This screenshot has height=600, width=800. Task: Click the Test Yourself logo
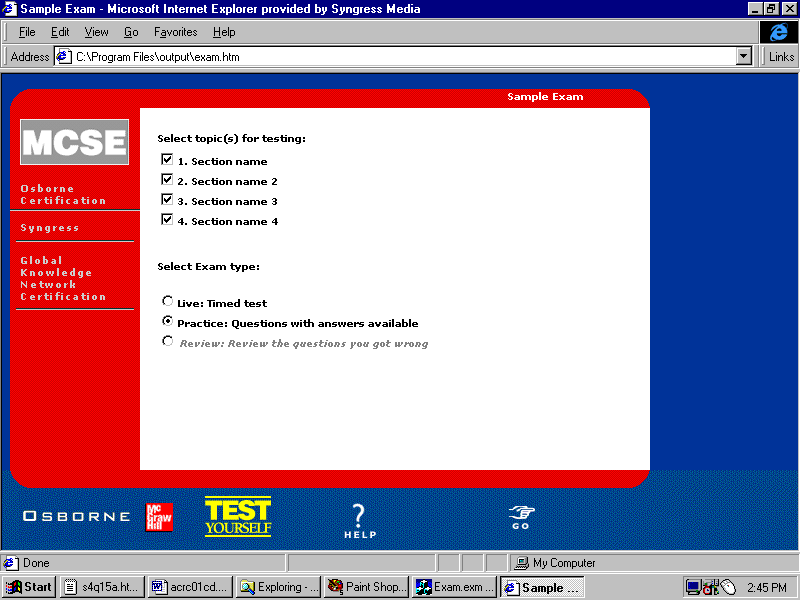click(x=238, y=516)
